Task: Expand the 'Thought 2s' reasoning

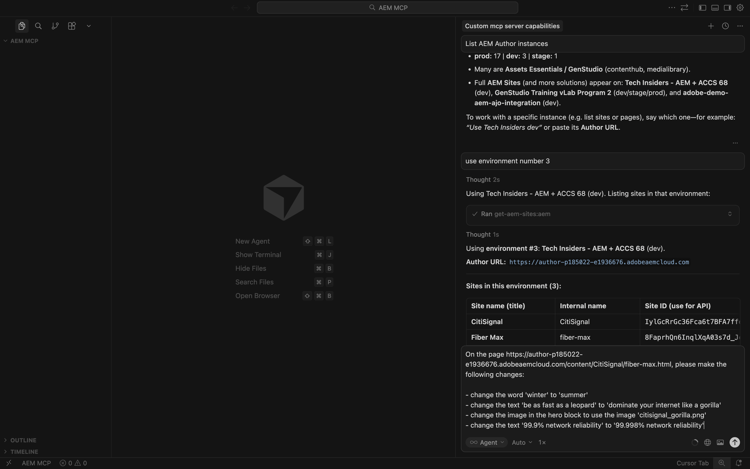Action: click(483, 180)
